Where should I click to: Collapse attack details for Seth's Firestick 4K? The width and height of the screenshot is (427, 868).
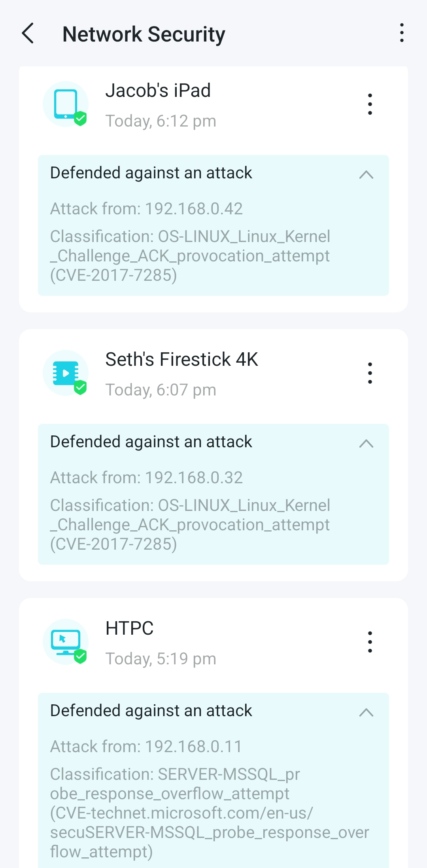coord(366,443)
